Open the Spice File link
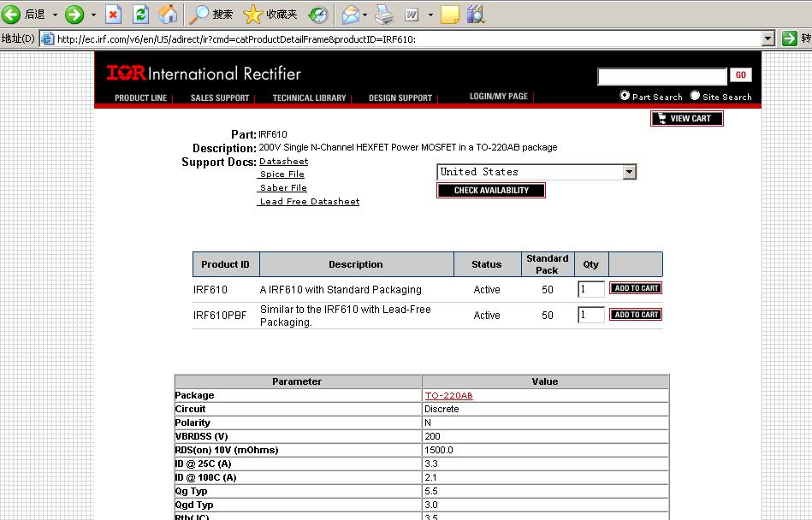The width and height of the screenshot is (812, 520). 282,174
